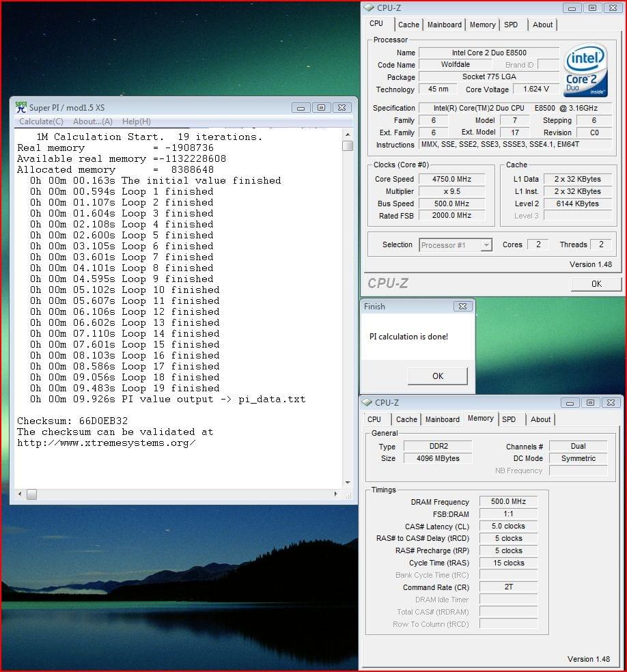Click the Cycle Time value '15 clocks'
The height and width of the screenshot is (672, 627).
[x=508, y=563]
